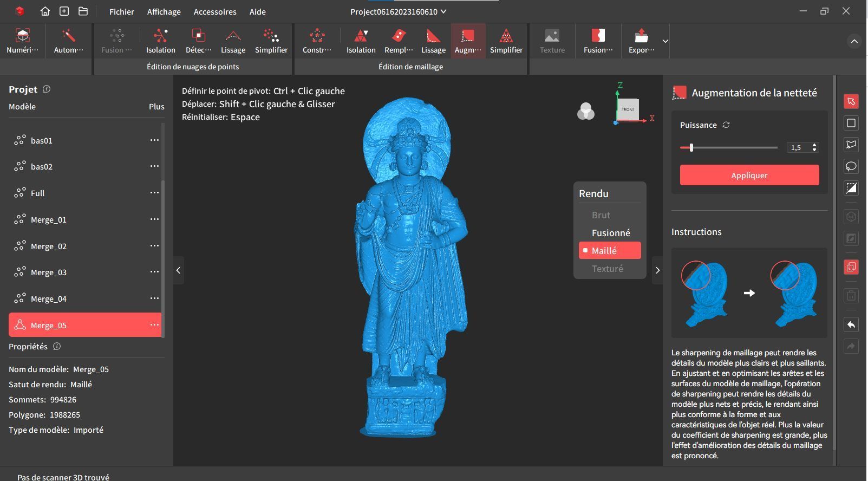This screenshot has width=868, height=481.
Task: Select the mesh Lissage tool
Action: click(x=433, y=41)
